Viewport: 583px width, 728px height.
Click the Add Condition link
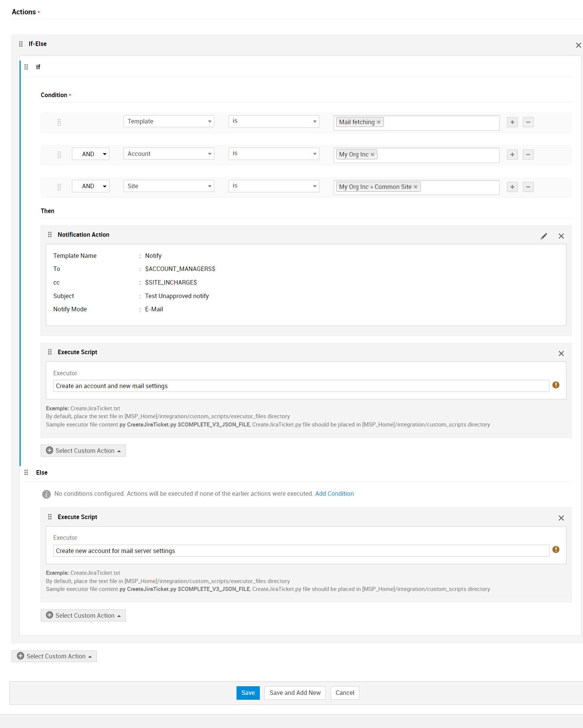coord(334,493)
